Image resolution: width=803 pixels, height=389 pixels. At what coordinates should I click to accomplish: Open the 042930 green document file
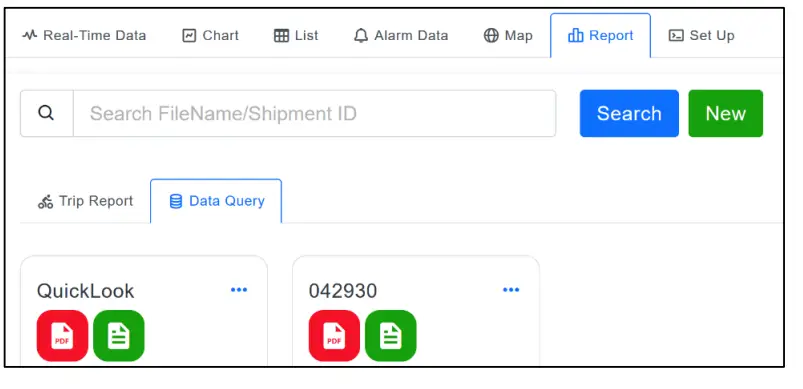click(x=391, y=336)
